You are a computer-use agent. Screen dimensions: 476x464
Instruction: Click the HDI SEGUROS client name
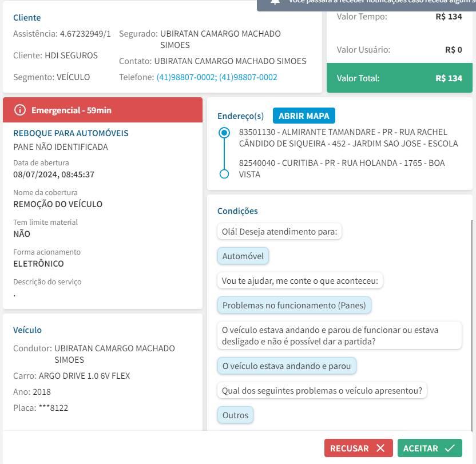pos(72,55)
